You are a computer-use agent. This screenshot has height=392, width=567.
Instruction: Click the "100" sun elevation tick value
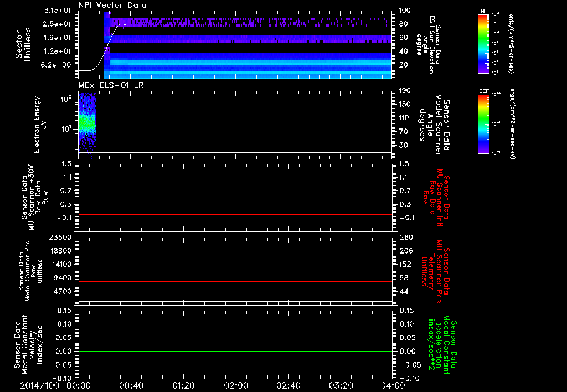[x=405, y=10]
